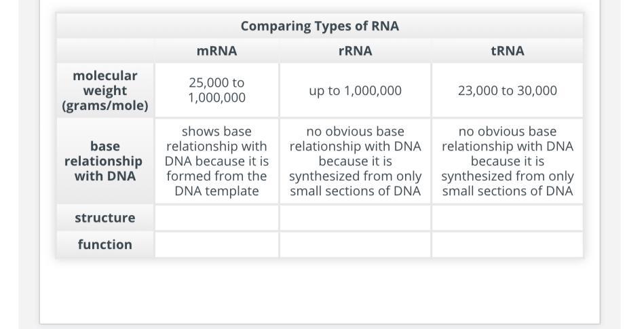Viewport: 644px width, 329px height.
Task: Click the base relationship with DNA row header
Action: tap(105, 161)
